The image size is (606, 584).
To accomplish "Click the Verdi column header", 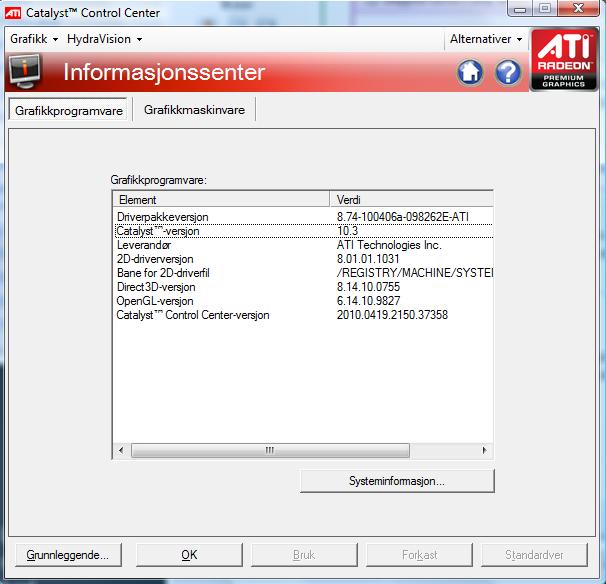I will 412,200.
